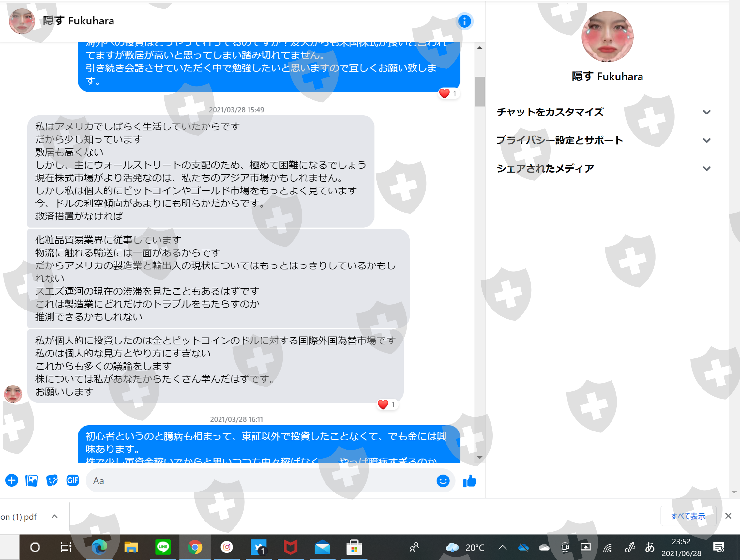Viewport: 740px width, 560px height.
Task: Click すべて表示 in the downloads bar
Action: 688,516
